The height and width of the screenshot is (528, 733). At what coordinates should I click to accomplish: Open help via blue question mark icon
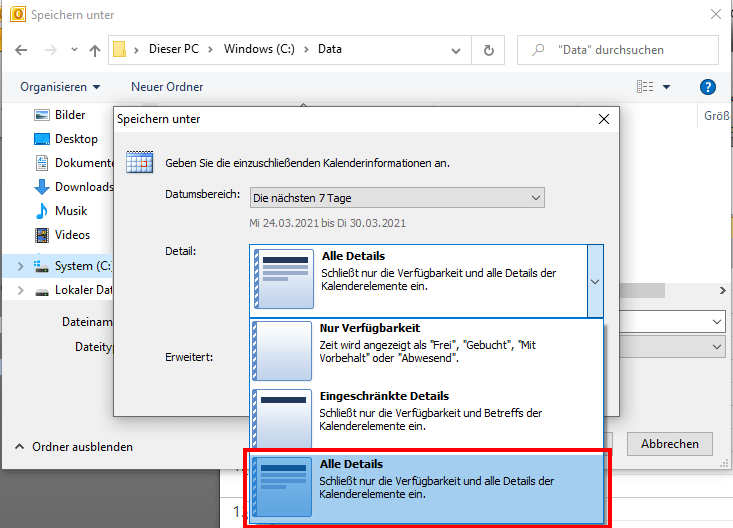point(708,87)
